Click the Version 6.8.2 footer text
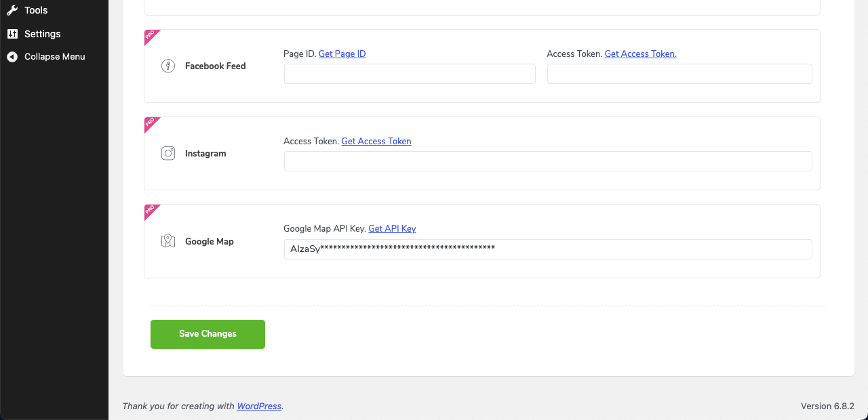The height and width of the screenshot is (420, 868). pyautogui.click(x=827, y=406)
